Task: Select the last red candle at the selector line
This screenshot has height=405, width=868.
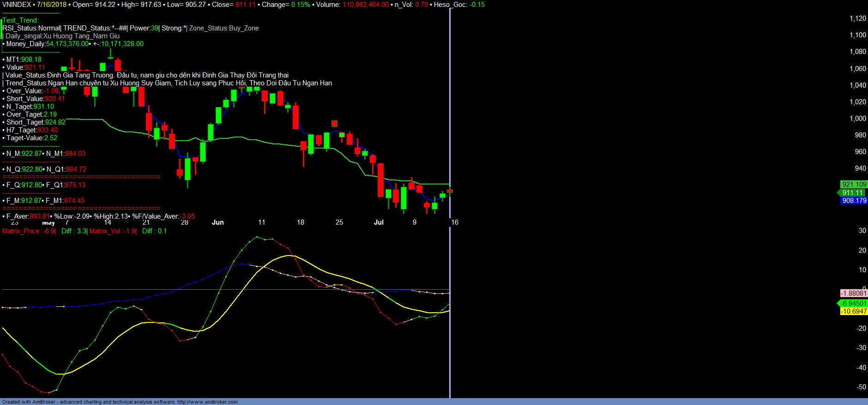Action: click(x=450, y=191)
